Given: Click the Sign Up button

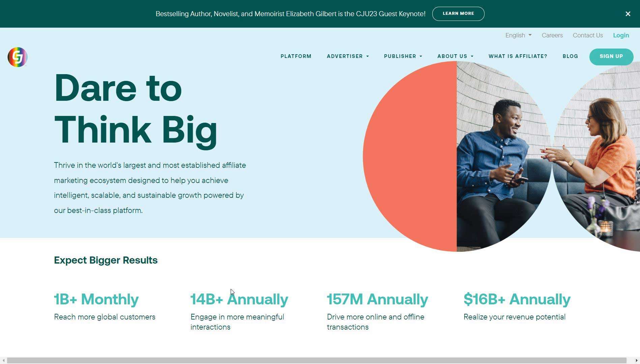Looking at the screenshot, I should pyautogui.click(x=611, y=57).
